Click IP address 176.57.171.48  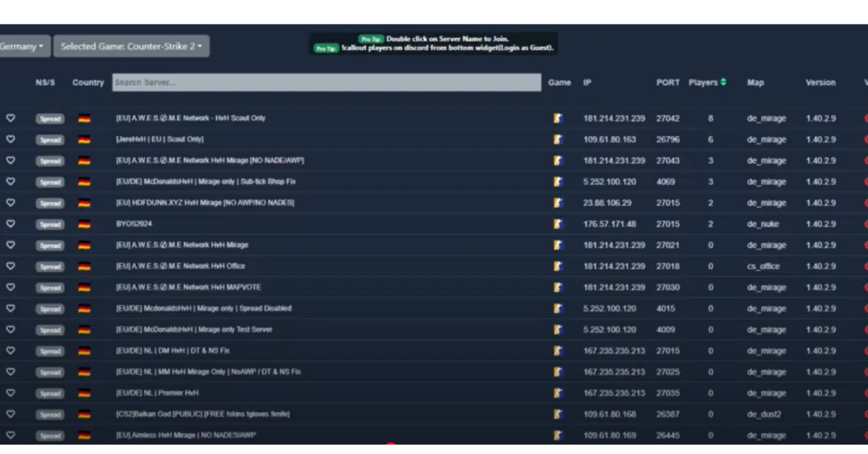point(610,224)
